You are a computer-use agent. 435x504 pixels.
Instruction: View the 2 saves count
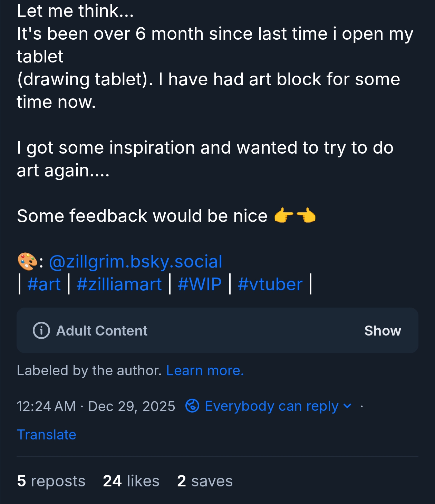tap(205, 481)
